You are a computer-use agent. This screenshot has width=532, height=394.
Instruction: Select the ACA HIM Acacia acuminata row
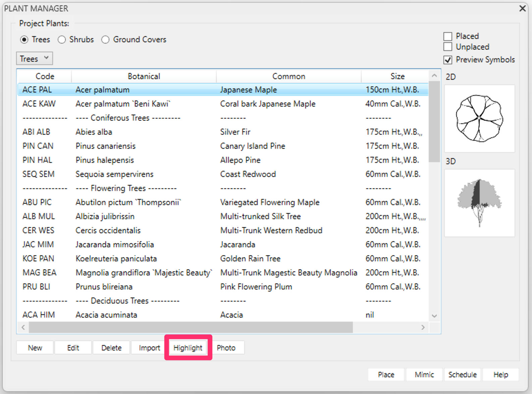click(x=223, y=315)
